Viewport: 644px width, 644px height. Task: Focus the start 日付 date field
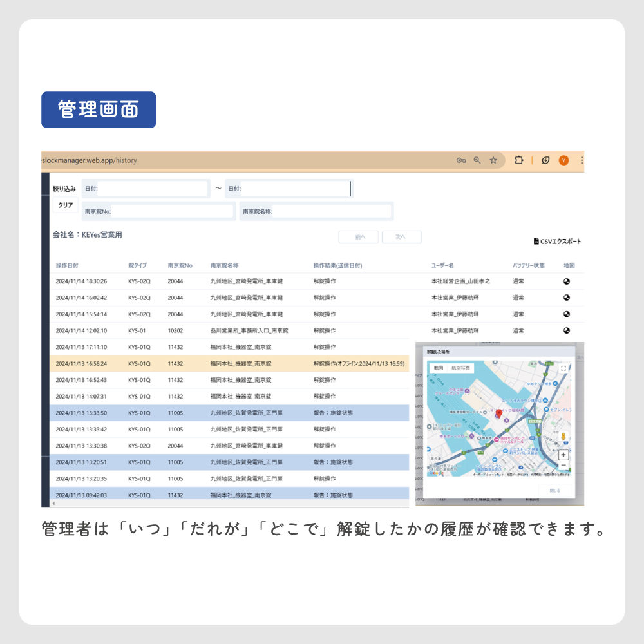pos(153,189)
